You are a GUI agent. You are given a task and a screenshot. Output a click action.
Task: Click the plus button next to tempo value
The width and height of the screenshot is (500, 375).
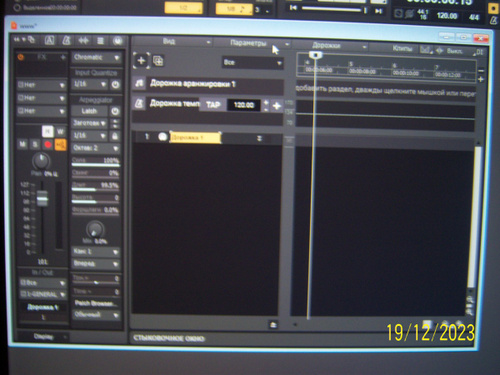(276, 106)
